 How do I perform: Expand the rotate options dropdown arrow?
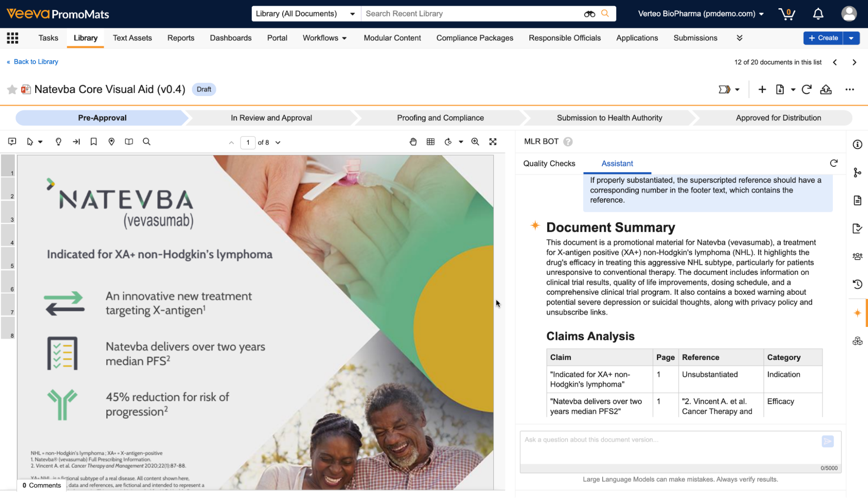coord(461,142)
